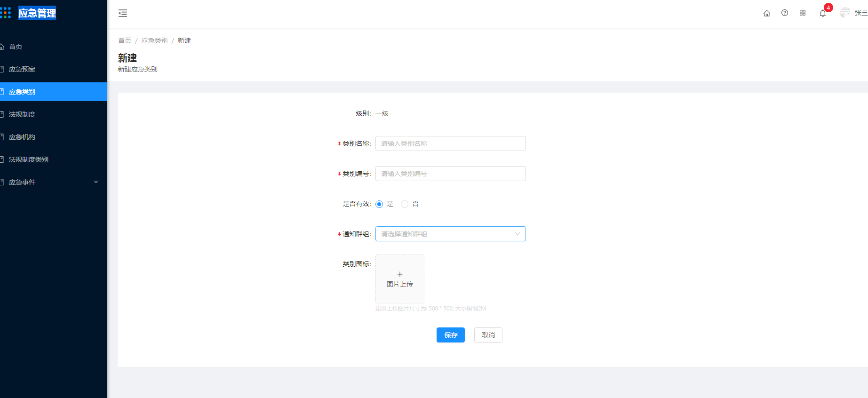Screen dimensions: 868x398
Task: Open user avatar for 张三
Action: tap(845, 13)
